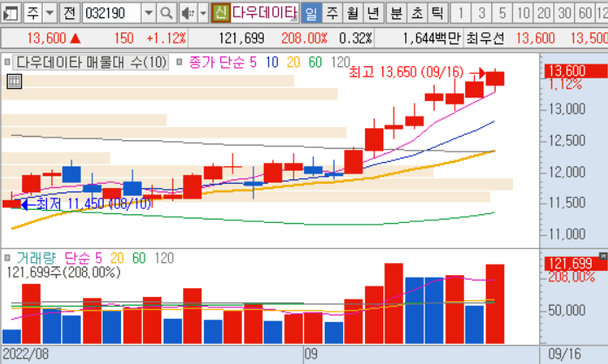This screenshot has width=608, height=364.
Task: Switch to tick 틱 chart
Action: (438, 13)
